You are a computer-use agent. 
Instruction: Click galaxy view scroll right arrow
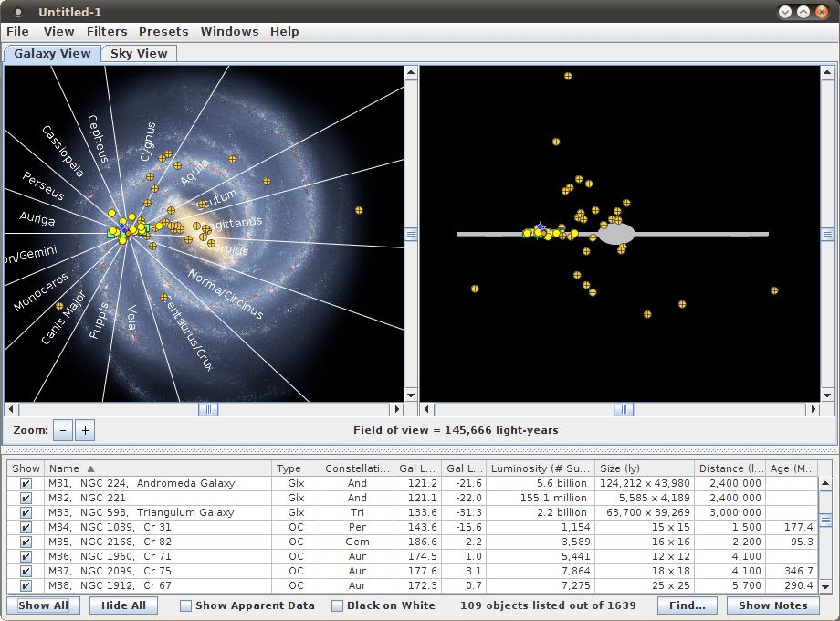pos(397,409)
